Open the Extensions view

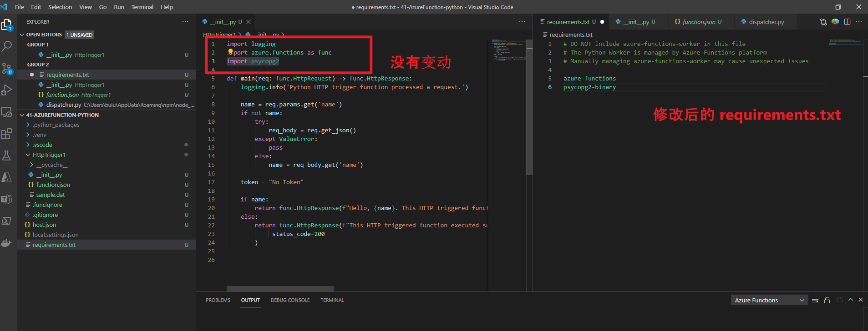[x=7, y=134]
